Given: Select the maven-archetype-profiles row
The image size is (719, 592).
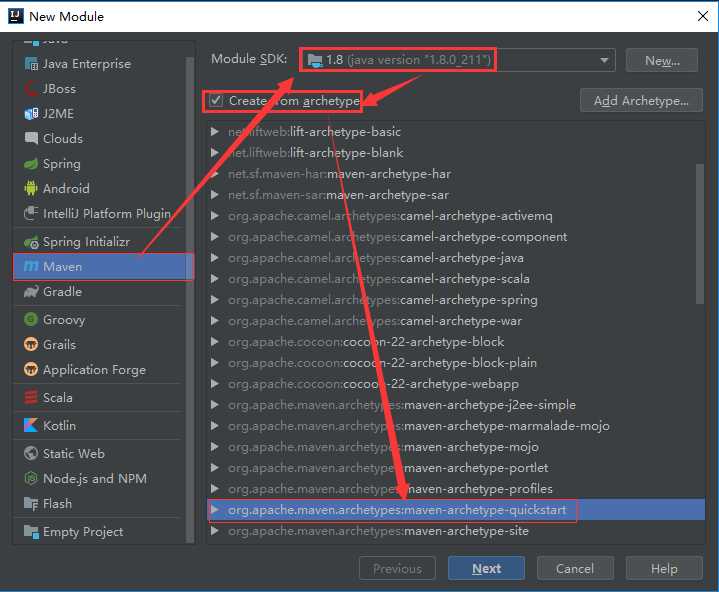Looking at the screenshot, I should [x=455, y=489].
